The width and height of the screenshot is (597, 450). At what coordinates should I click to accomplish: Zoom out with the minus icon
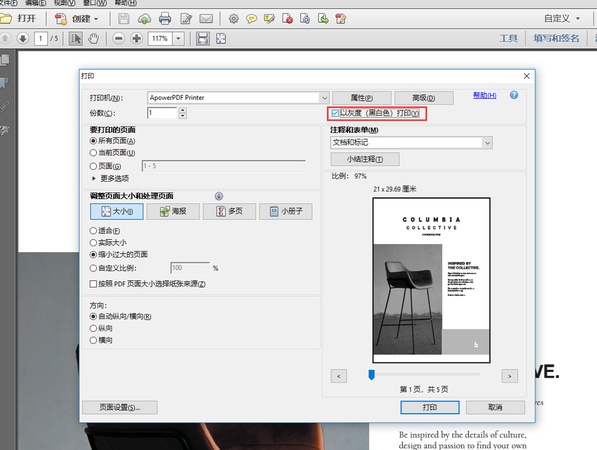pyautogui.click(x=119, y=38)
